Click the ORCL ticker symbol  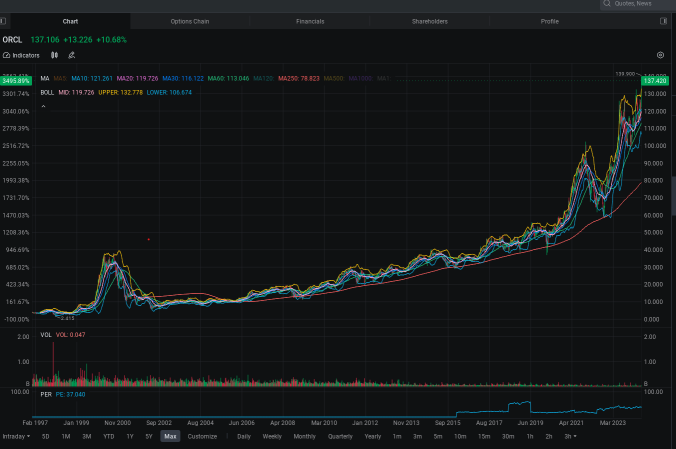tap(12, 40)
